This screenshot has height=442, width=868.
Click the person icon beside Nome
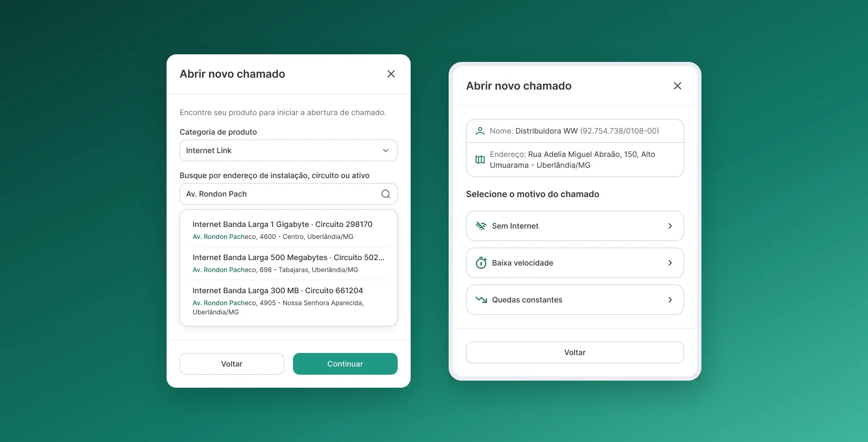(x=480, y=131)
